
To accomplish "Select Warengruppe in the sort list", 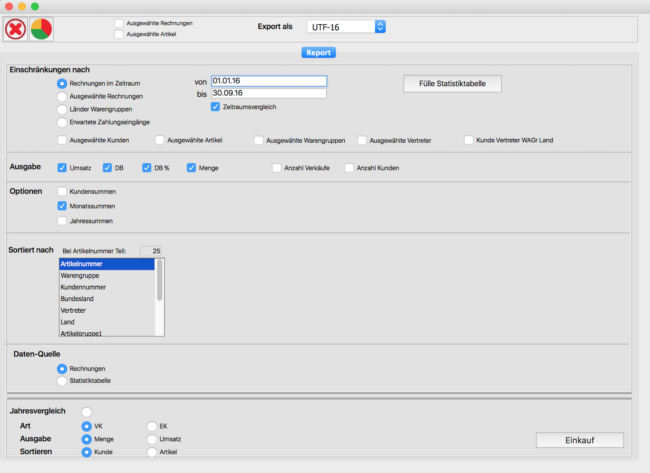I will pyautogui.click(x=105, y=275).
